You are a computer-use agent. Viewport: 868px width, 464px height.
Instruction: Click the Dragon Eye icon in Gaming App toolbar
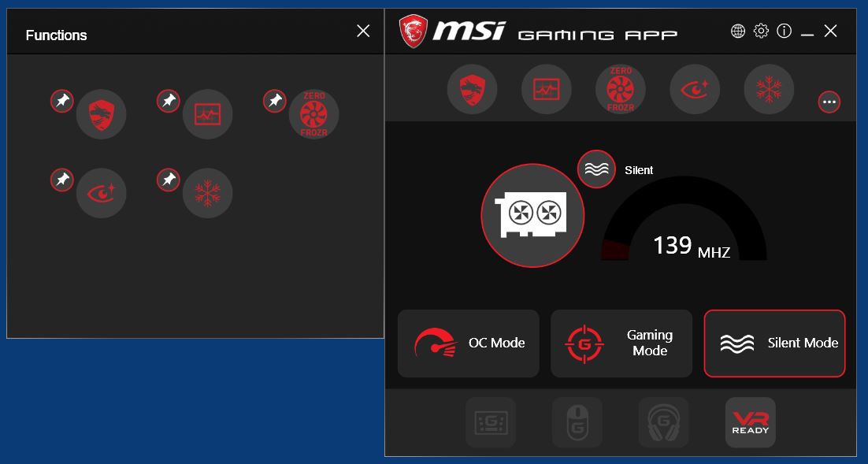click(x=472, y=89)
